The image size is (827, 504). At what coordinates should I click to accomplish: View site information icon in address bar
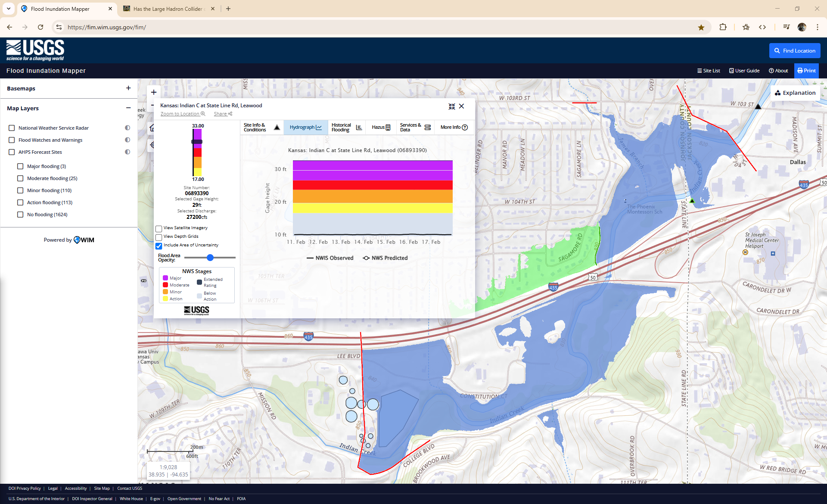[59, 27]
